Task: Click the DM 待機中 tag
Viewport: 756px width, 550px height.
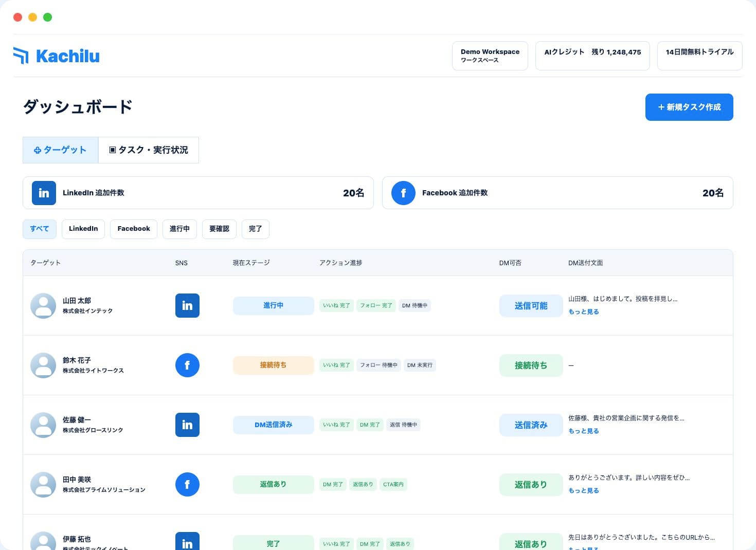Action: click(x=415, y=305)
